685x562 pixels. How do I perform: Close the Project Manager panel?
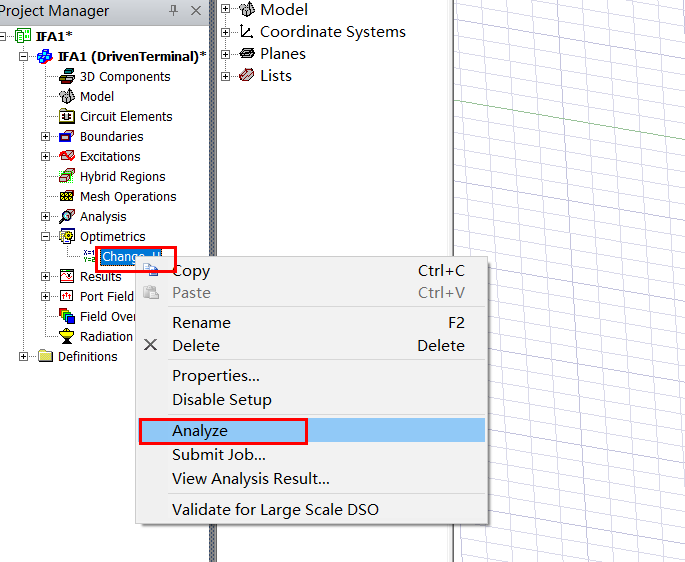click(196, 10)
